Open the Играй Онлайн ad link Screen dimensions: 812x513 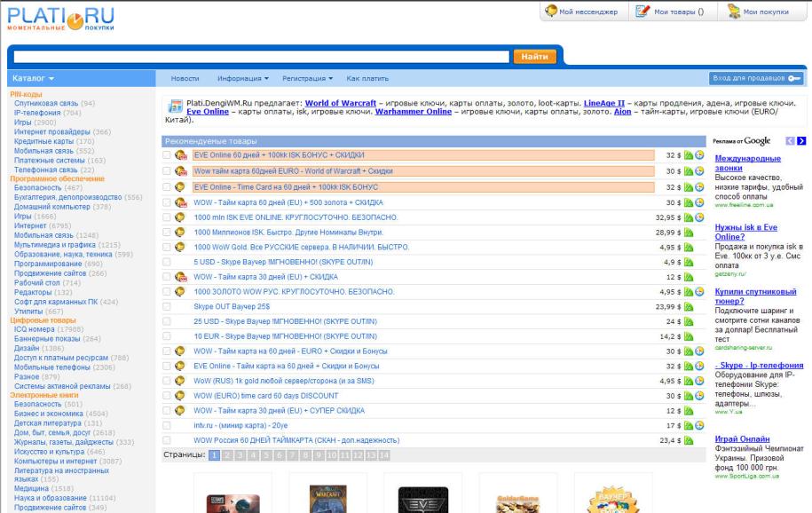[742, 439]
